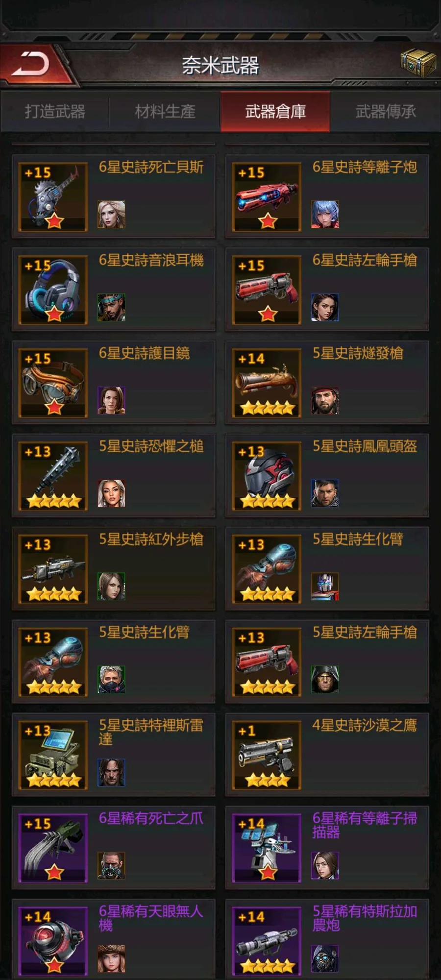441x980 pixels.
Task: Select the 6星史詩等離子炮 plasma cannon icon
Action: pos(267,197)
